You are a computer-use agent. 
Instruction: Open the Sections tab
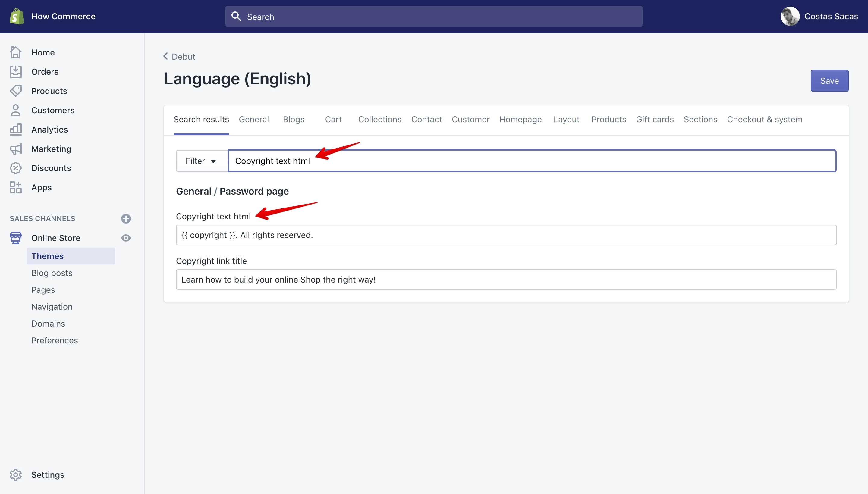click(700, 119)
